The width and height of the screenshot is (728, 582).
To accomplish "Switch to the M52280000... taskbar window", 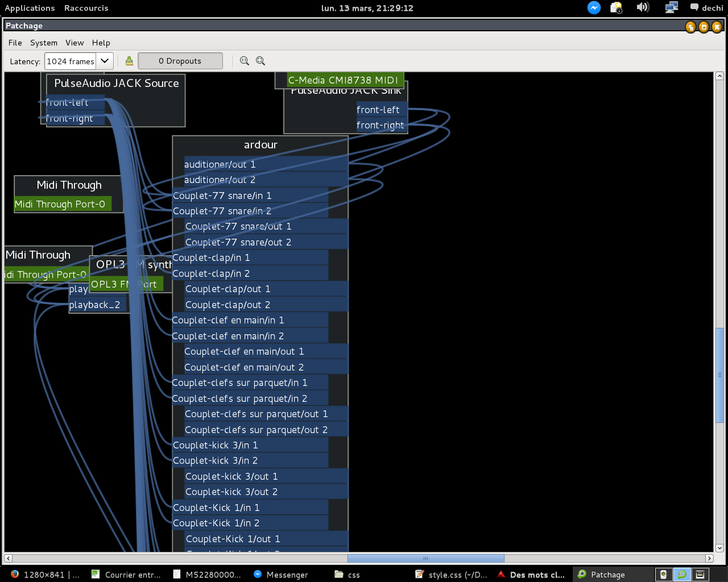I will pos(207,575).
